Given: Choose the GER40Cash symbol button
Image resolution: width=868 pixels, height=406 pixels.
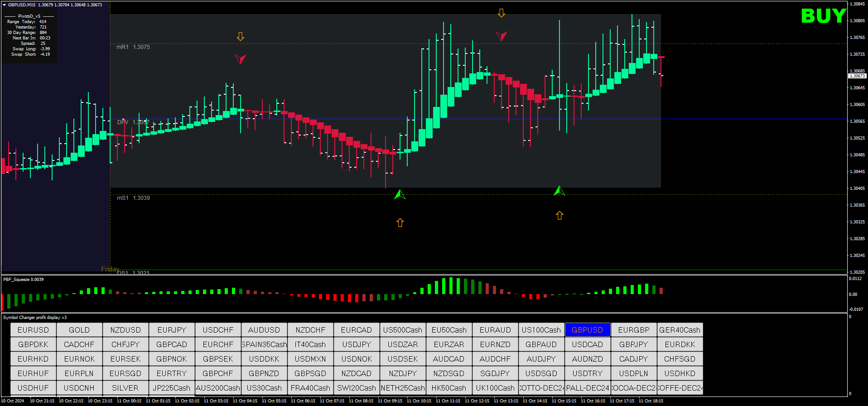Looking at the screenshot, I should click(x=680, y=330).
